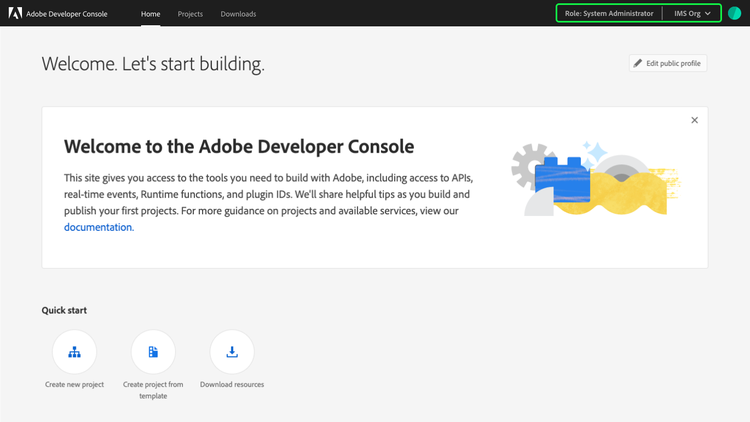750x422 pixels.
Task: Click the Download resources text label
Action: [x=232, y=385]
